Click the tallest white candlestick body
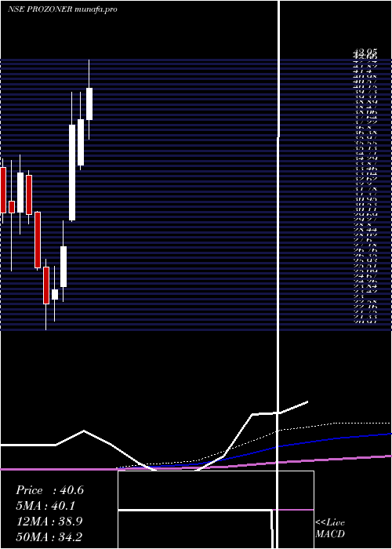Screen dimensions: 392x549 pos(72,173)
